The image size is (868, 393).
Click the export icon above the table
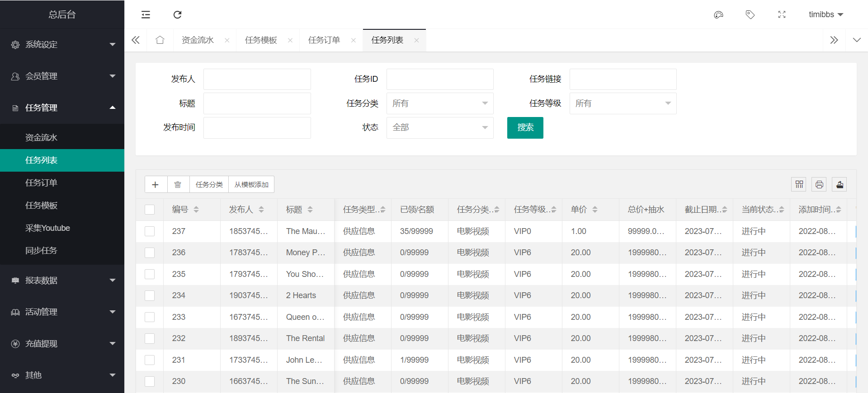[840, 184]
